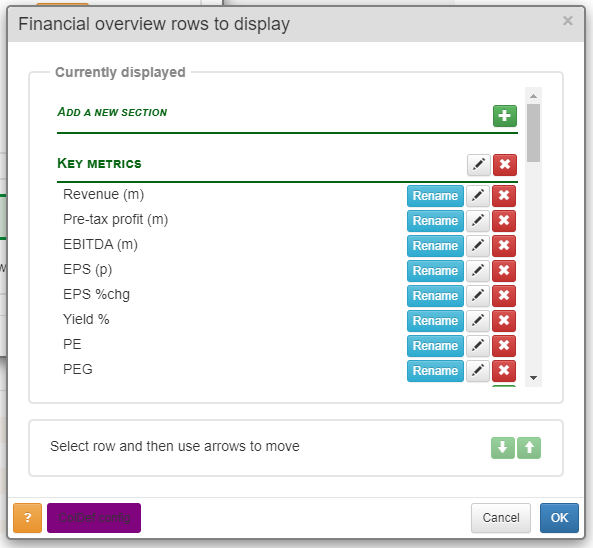Delete the Key Metrics section
This screenshot has width=593, height=548.
505,165
